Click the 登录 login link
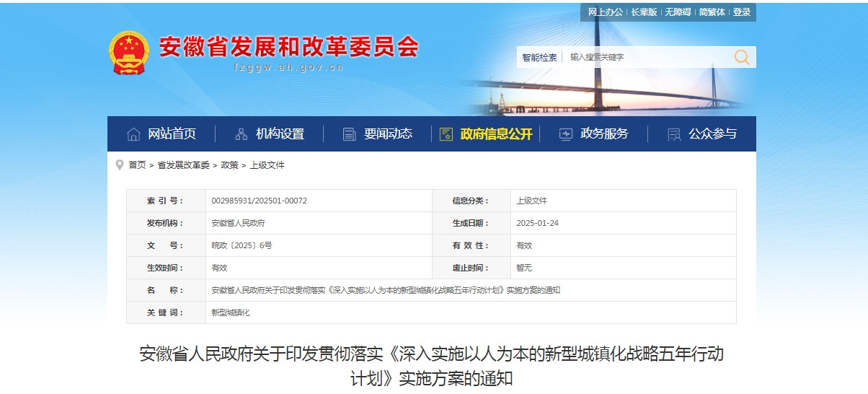This screenshot has width=868, height=394. [x=742, y=12]
